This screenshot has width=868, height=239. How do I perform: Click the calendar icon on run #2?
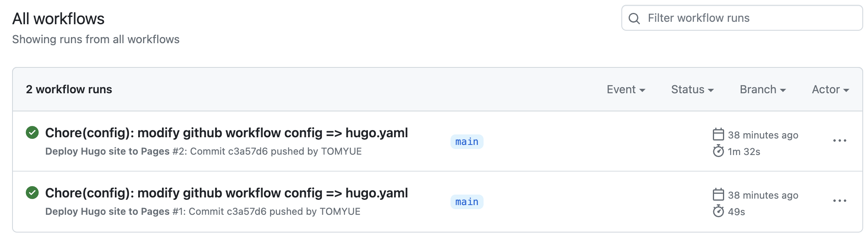point(718,134)
